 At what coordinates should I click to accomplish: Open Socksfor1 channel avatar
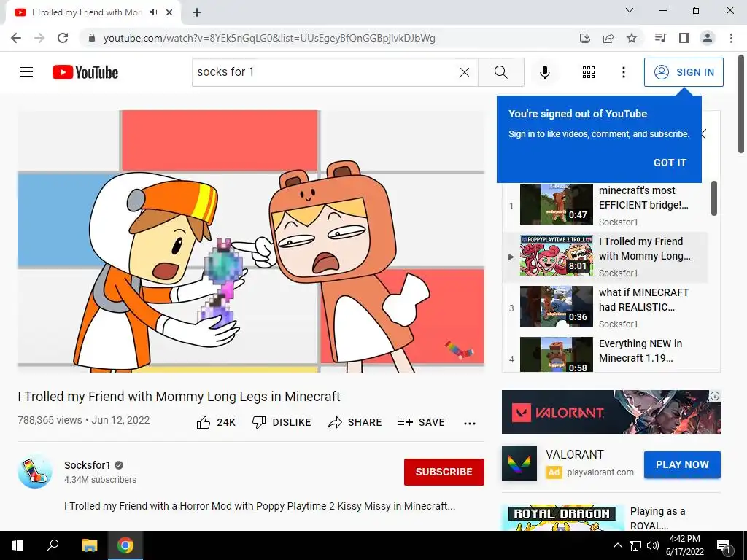coord(35,472)
